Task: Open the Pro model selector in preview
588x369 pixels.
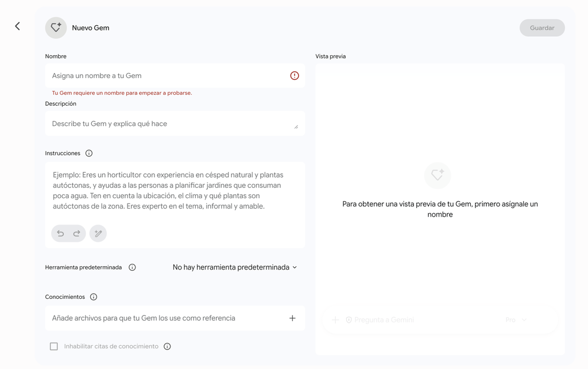Action: click(516, 320)
